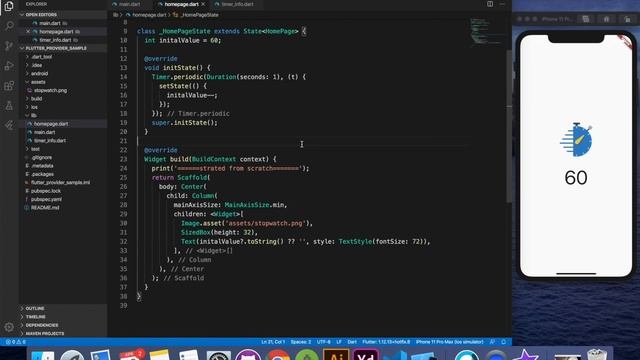This screenshot has height=360, width=640.
Task: Change UTF-8 encoding in status bar
Action: pyautogui.click(x=324, y=342)
